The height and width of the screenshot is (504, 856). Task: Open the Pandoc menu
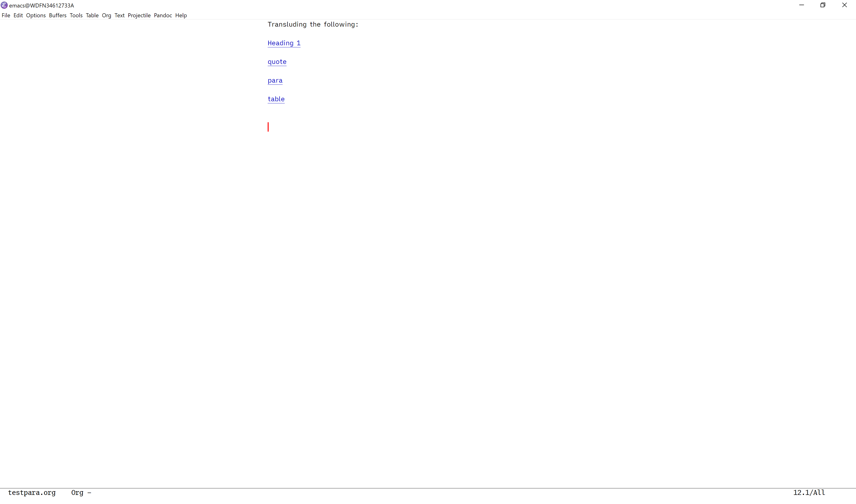click(x=163, y=15)
